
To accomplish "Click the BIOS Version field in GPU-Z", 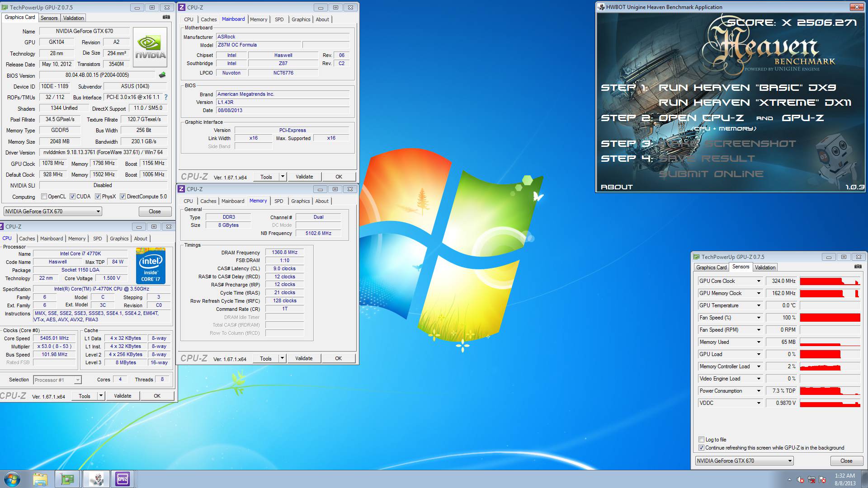I will (x=97, y=75).
